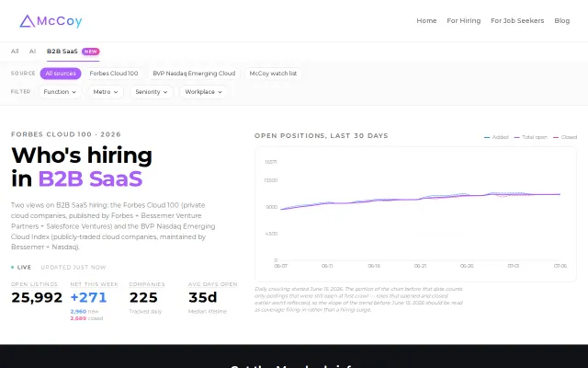Viewport: 588px width, 368px height.
Task: Click the 25,992 open listings value
Action: tap(37, 297)
